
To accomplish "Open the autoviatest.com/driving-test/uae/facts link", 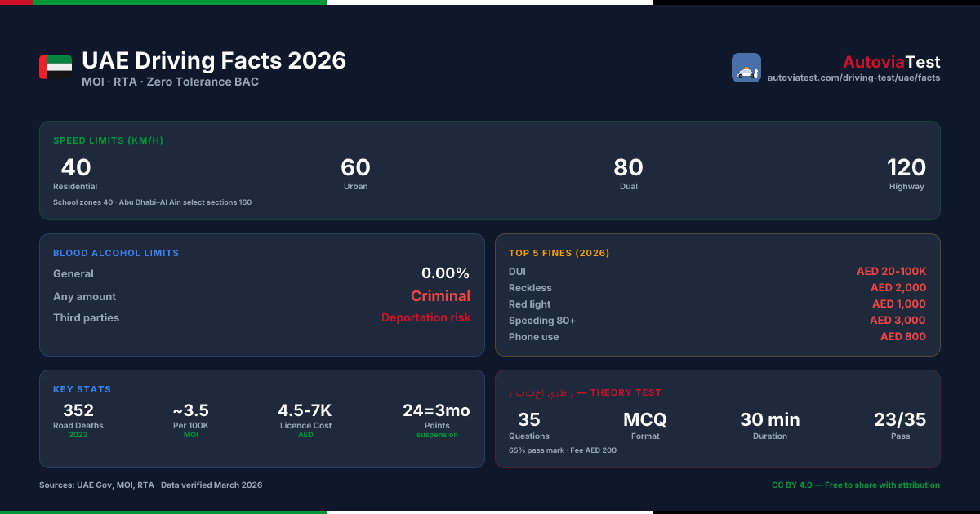I will click(x=854, y=78).
